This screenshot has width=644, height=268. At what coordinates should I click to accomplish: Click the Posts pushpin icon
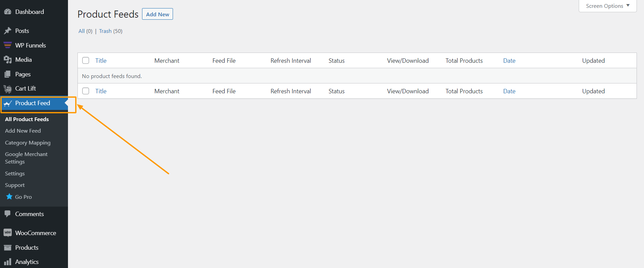point(7,31)
